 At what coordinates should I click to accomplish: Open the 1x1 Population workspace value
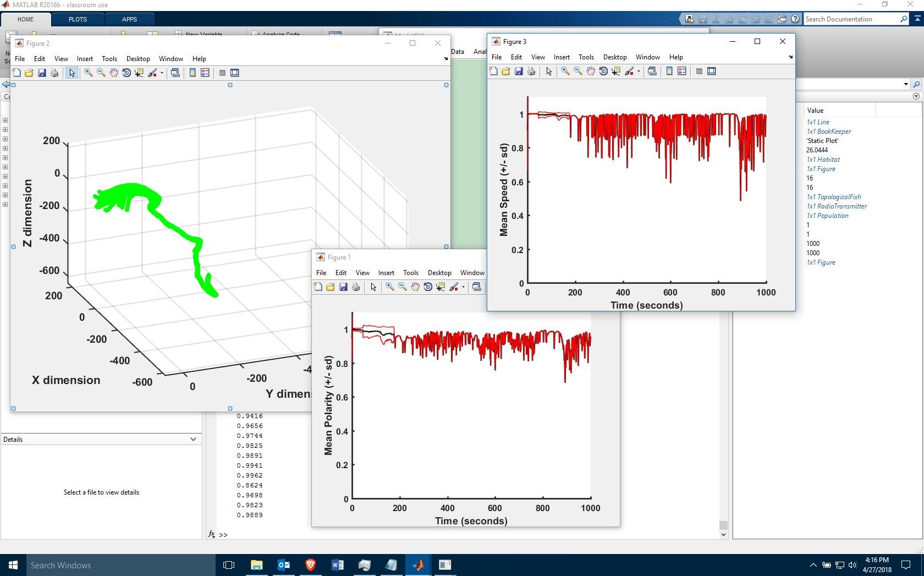pos(828,216)
